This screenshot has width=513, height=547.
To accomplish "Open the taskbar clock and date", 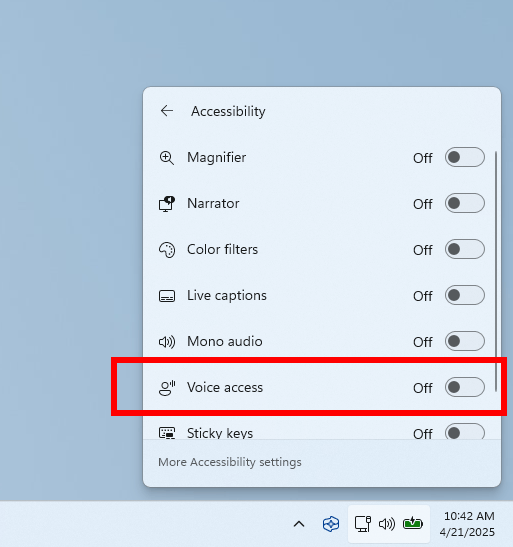I will tap(467, 524).
